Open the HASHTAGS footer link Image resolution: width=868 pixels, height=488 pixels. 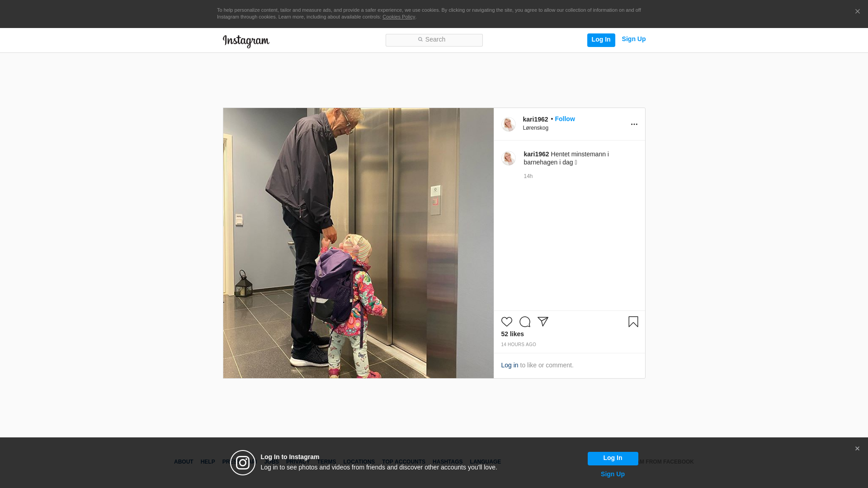(x=448, y=462)
